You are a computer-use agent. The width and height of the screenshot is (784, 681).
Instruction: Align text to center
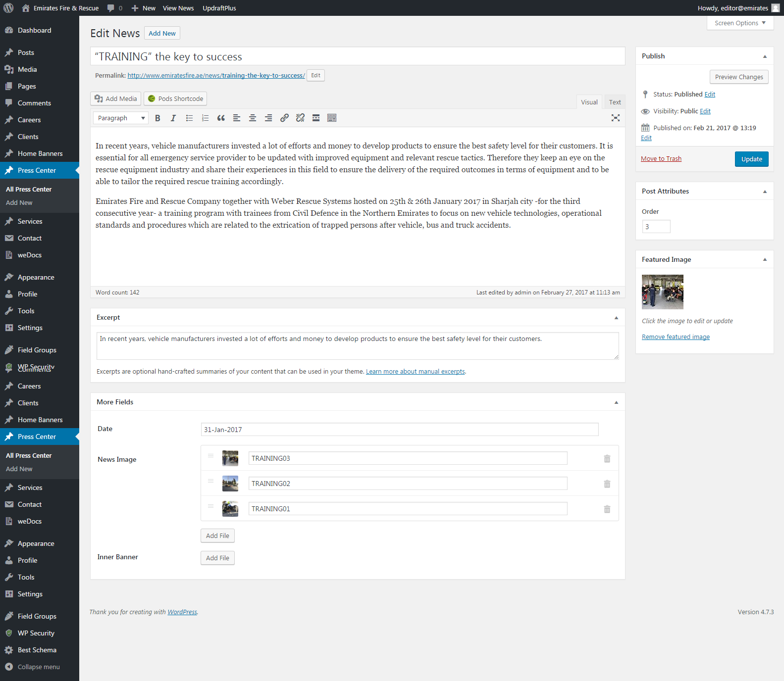(x=253, y=118)
